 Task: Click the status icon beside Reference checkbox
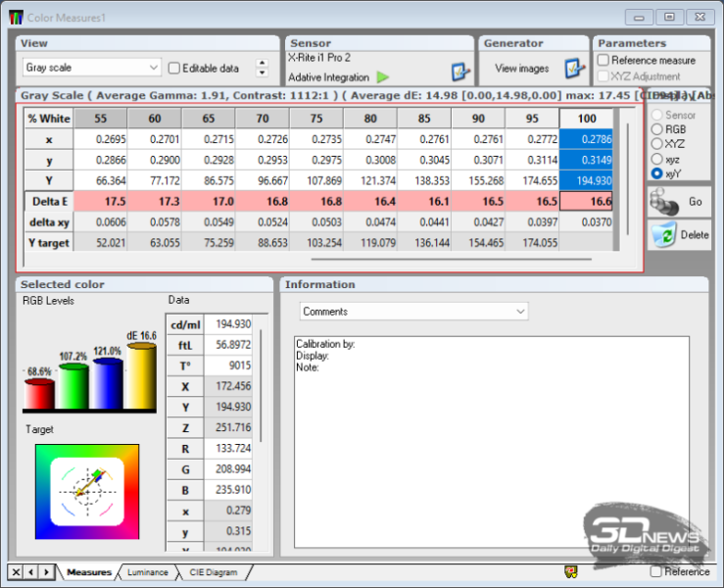(570, 571)
